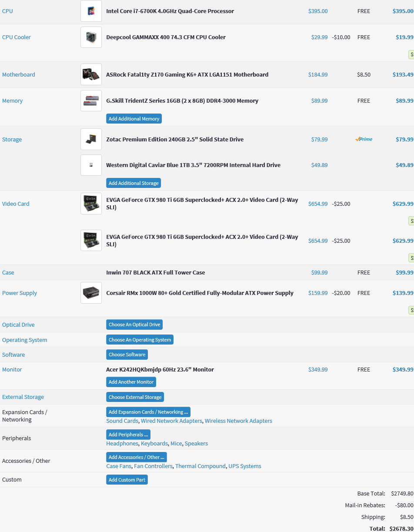
Task: Open the External Storage category link
Action: click(23, 397)
